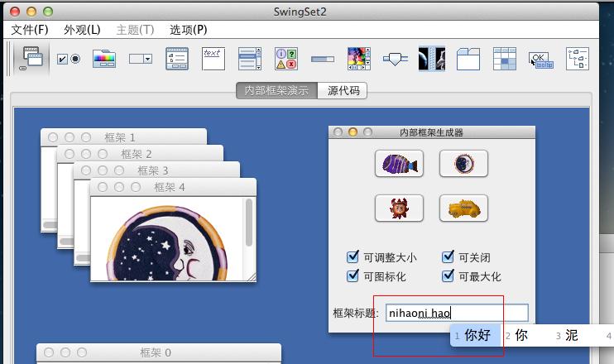Screen dimensions: 614x364
Task: Switch to the 源代码 tab
Action: (343, 91)
